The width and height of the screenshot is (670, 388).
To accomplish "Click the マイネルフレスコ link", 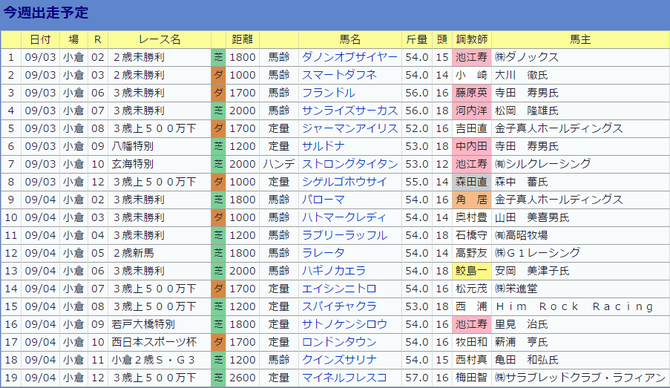I will 344,378.
